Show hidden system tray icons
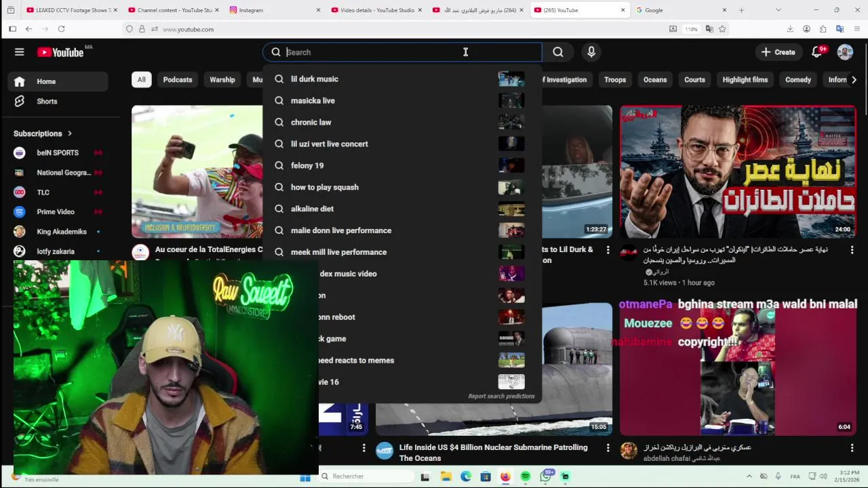The width and height of the screenshot is (868, 488). pos(748,476)
